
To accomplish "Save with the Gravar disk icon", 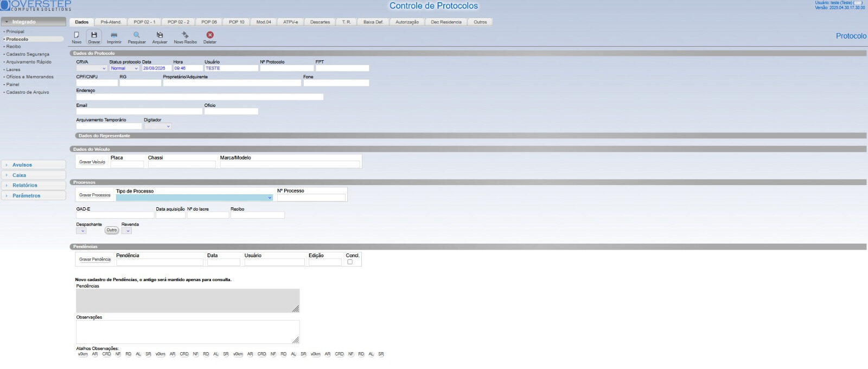I will [94, 37].
